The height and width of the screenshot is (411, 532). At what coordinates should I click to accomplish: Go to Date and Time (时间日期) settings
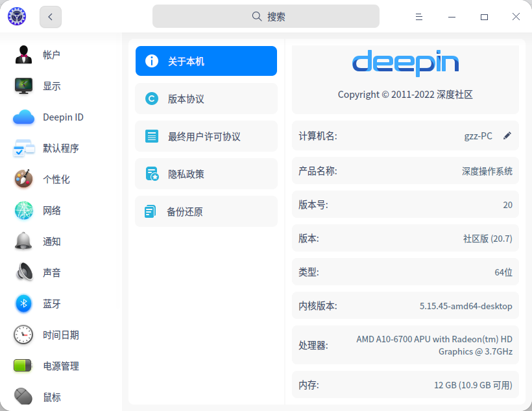[24, 335]
